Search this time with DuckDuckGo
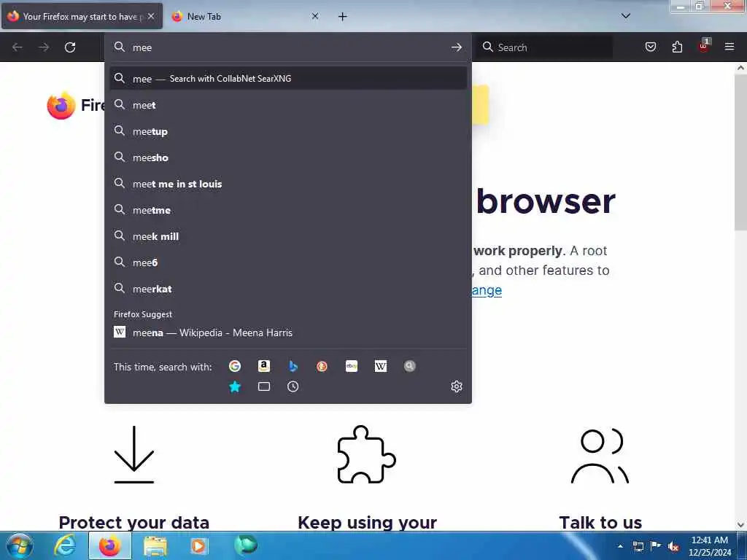747x560 pixels. pyautogui.click(x=322, y=366)
